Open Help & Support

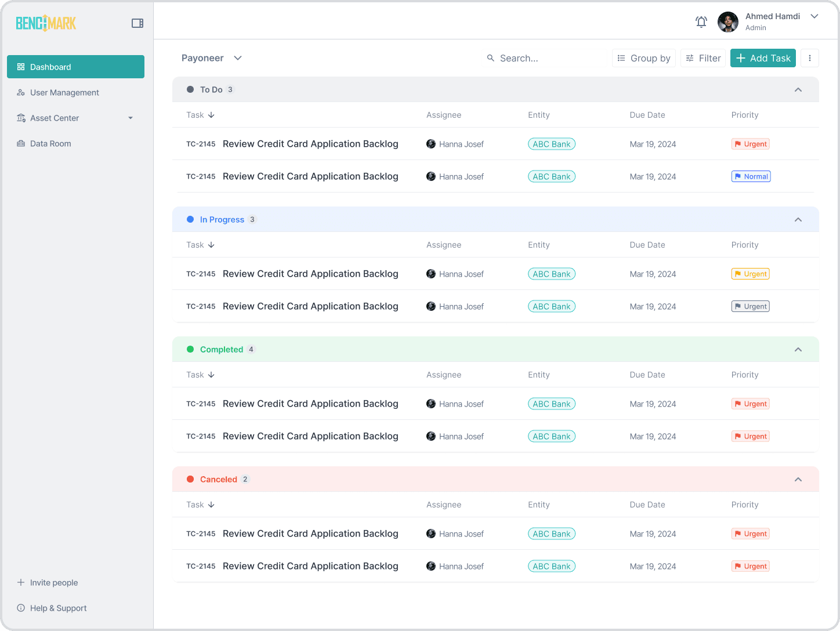click(x=52, y=608)
